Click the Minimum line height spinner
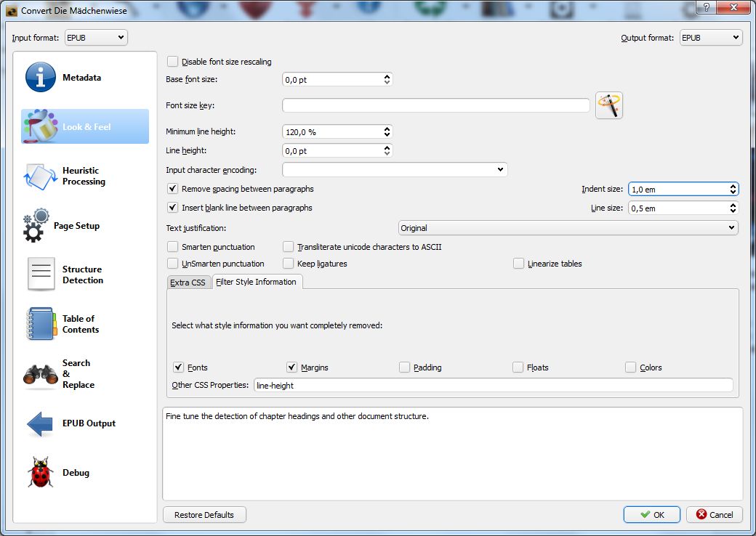Image resolution: width=756 pixels, height=536 pixels. coord(337,131)
